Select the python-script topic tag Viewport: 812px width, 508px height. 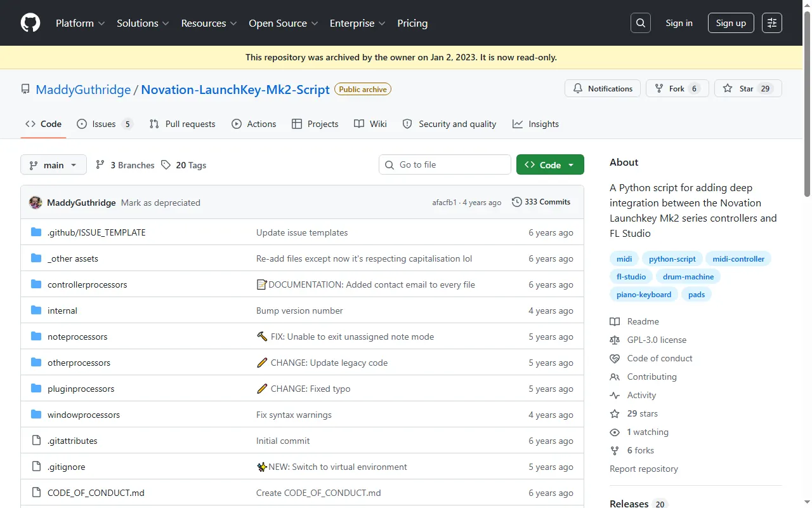(672, 259)
